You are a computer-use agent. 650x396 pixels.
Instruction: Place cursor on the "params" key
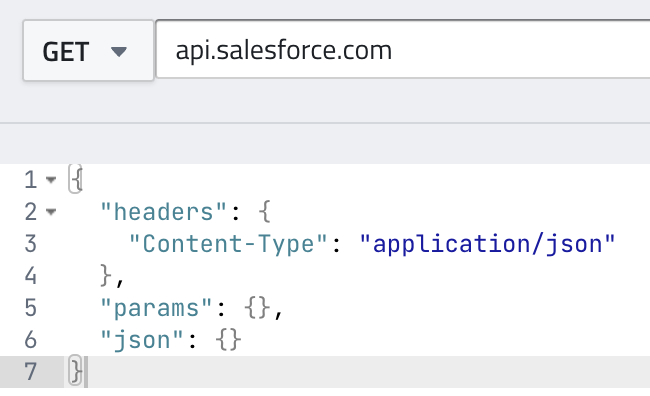156,308
